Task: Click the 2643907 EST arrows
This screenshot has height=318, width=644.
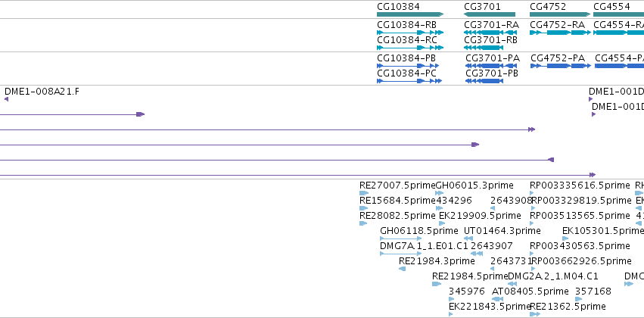Action: pos(477,254)
